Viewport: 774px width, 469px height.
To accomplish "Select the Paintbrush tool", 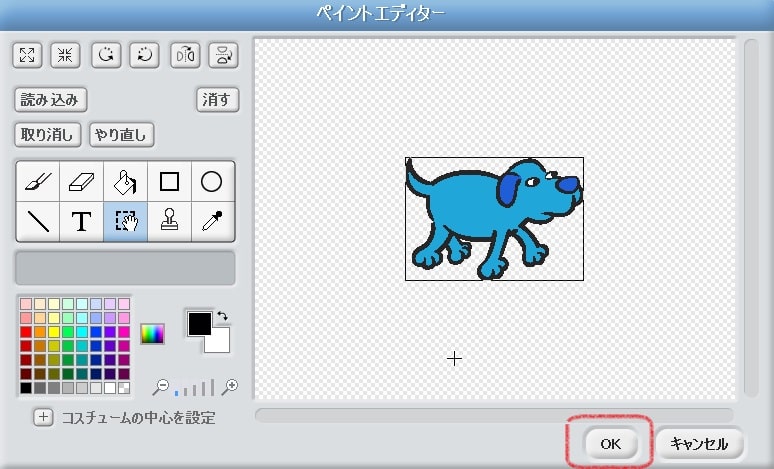I will 38,182.
